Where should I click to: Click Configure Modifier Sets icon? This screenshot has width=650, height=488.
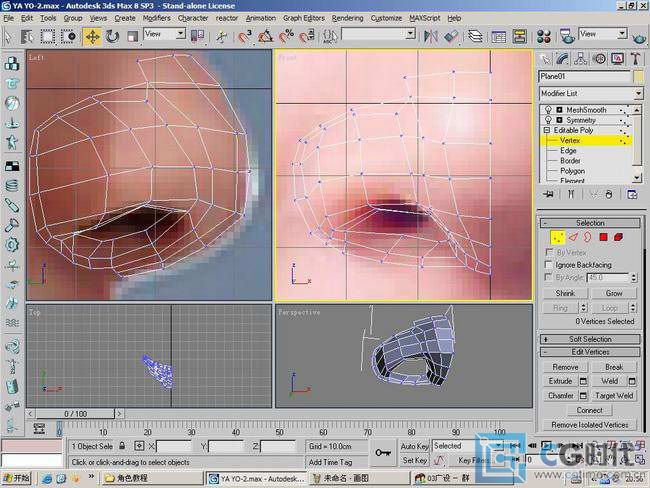coord(632,194)
